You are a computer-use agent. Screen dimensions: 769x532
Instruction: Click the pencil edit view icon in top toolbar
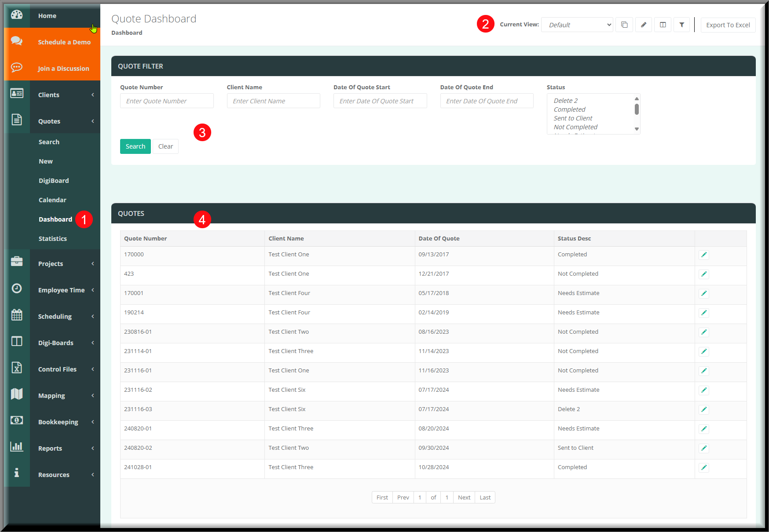[643, 25]
